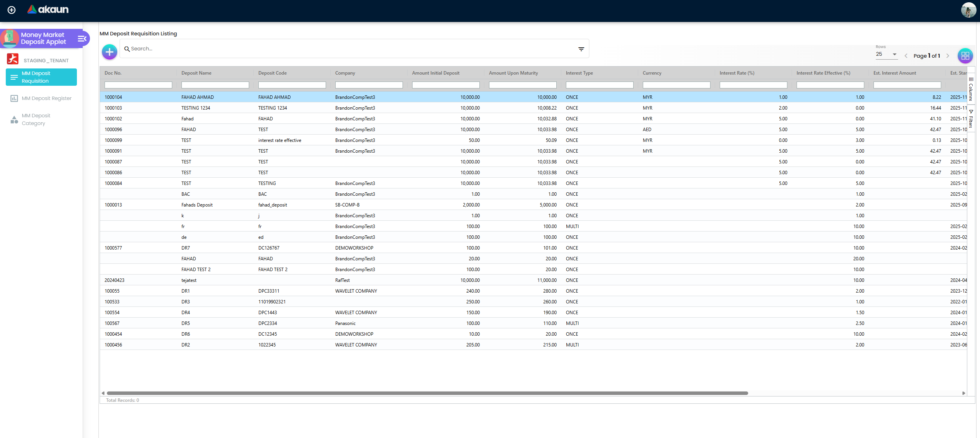Click the Deposit Name filter field
Image resolution: width=980 pixels, height=438 pixels.
215,85
